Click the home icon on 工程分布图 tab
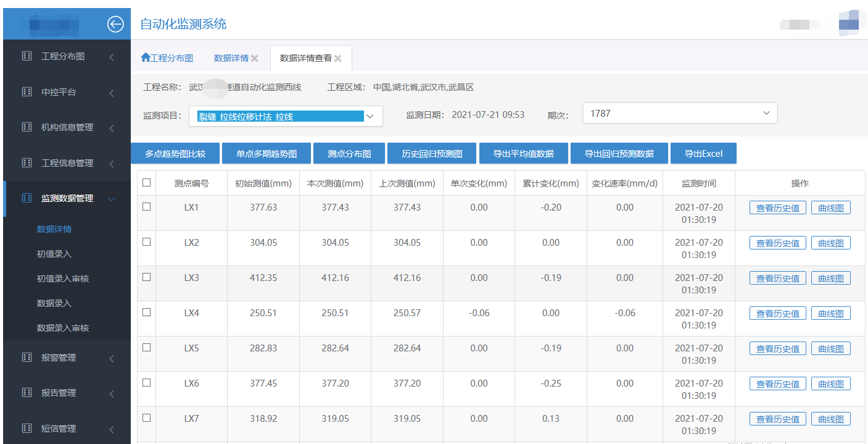 tap(146, 57)
